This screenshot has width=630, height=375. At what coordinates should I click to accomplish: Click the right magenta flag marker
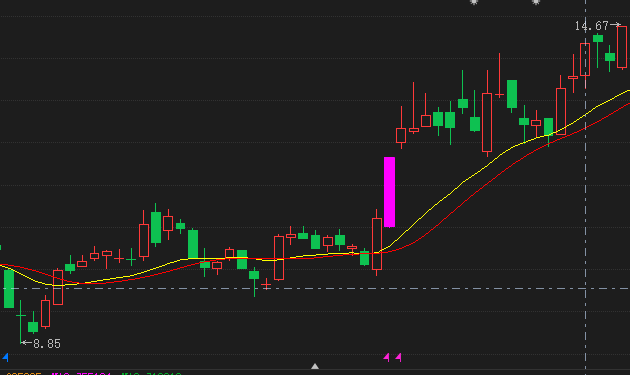click(399, 357)
